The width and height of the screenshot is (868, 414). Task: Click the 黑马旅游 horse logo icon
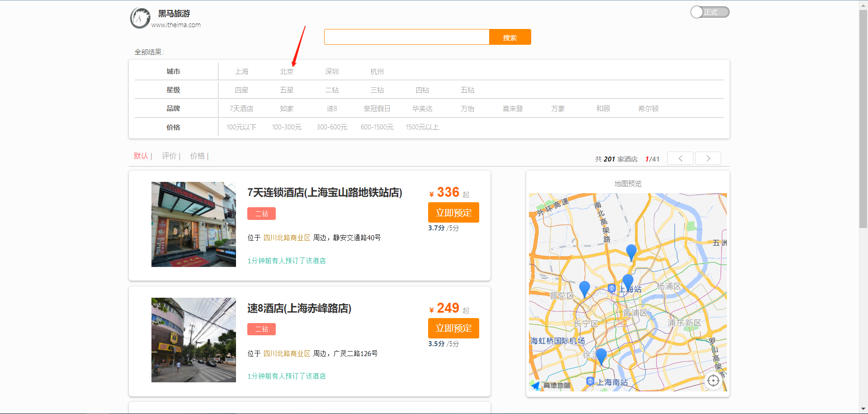[x=140, y=18]
